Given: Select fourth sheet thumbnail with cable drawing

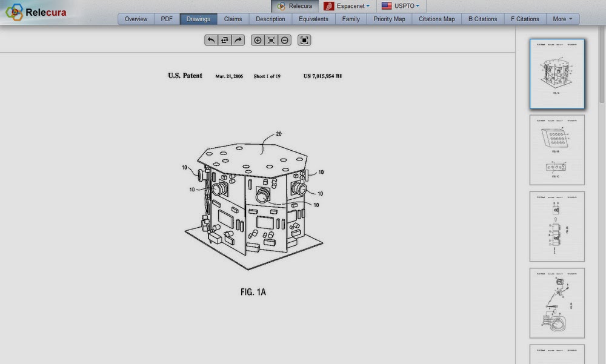Looking at the screenshot, I should pyautogui.click(x=557, y=303).
